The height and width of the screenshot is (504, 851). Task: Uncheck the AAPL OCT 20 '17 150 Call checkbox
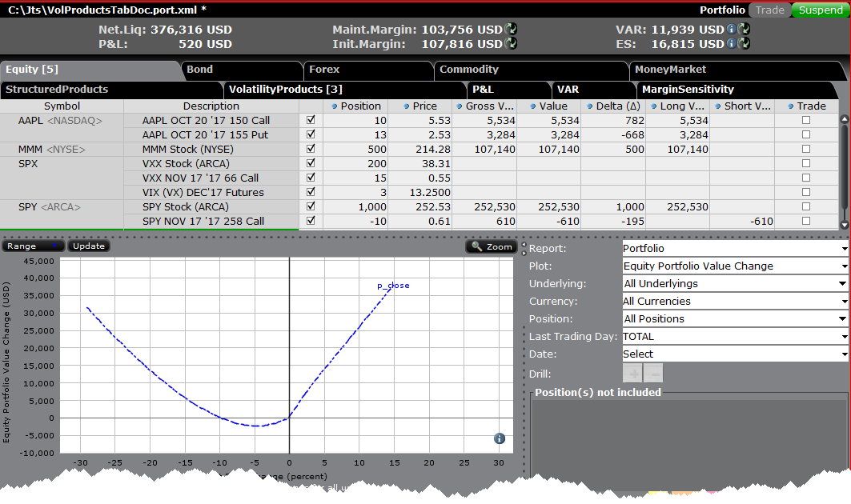tap(311, 120)
